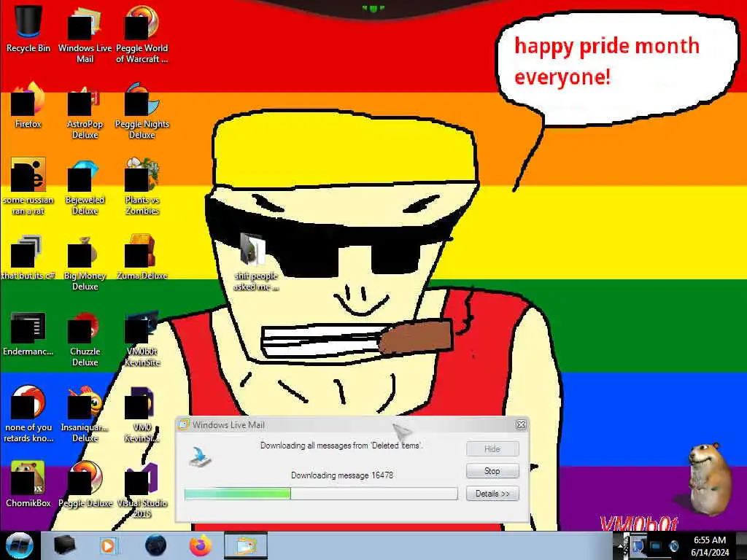Open the Firefox desktop shortcut
Viewport: 747px width, 560px height.
click(x=28, y=106)
